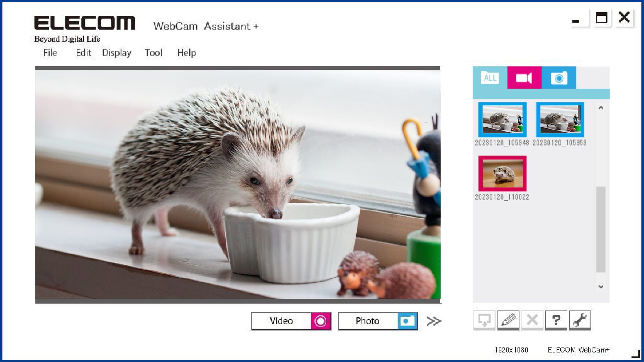Open settings with wrench icon
This screenshot has width=644, height=362.
pos(580,320)
